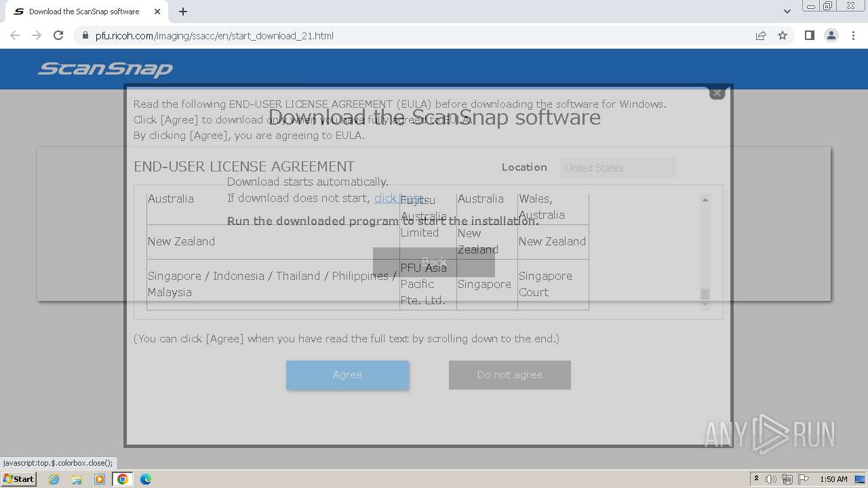Close the EULA dialog with X
This screenshot has height=488, width=868.
point(717,93)
